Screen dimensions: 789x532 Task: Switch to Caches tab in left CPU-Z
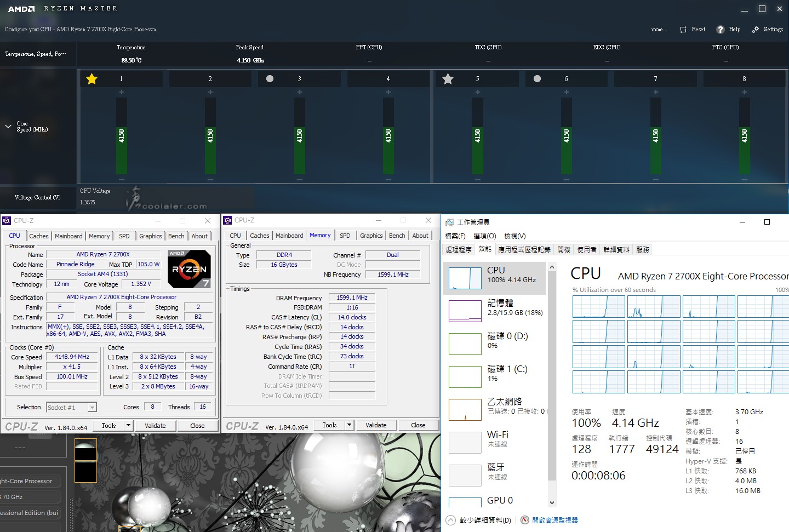[38, 236]
